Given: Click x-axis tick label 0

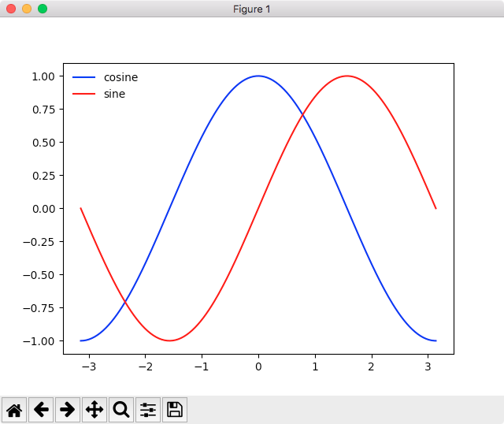Looking at the screenshot, I should pyautogui.click(x=258, y=366).
